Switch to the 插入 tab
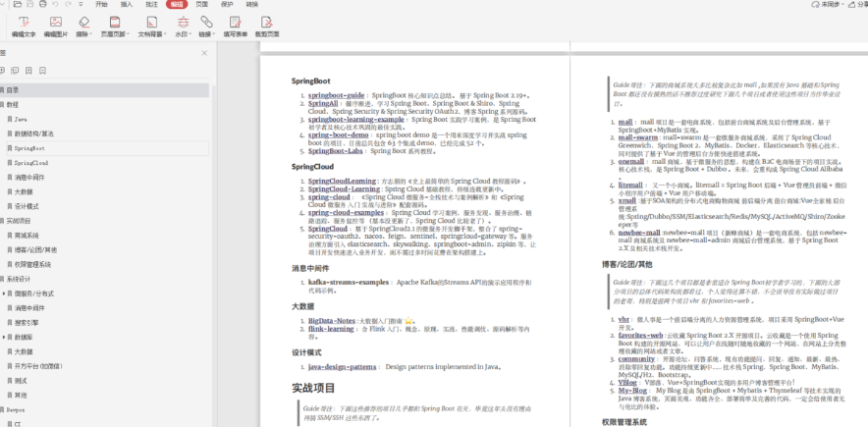The image size is (868, 427). pyautogui.click(x=127, y=4)
